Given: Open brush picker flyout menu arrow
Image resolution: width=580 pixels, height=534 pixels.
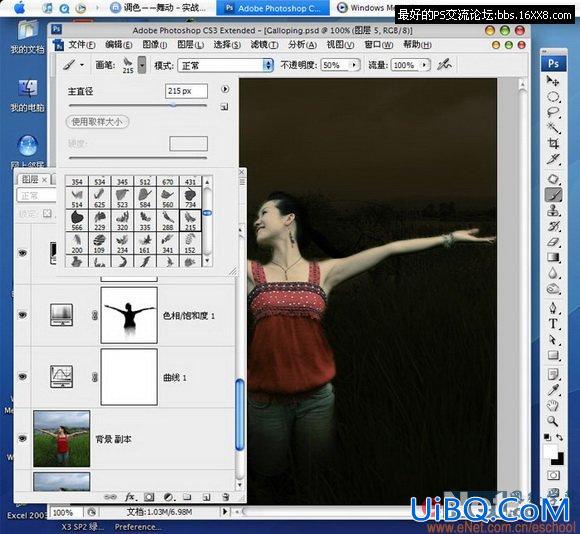Looking at the screenshot, I should [x=225, y=89].
